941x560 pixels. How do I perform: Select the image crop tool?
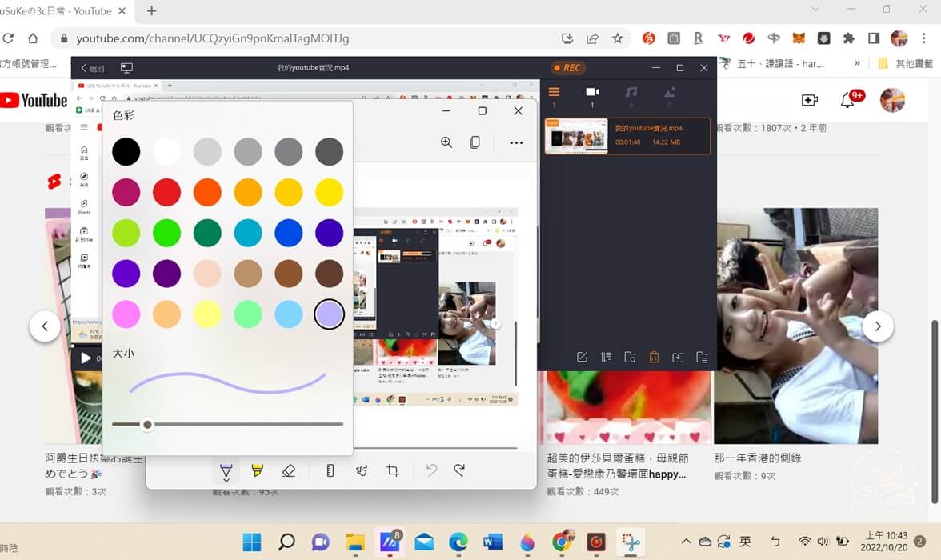(393, 471)
